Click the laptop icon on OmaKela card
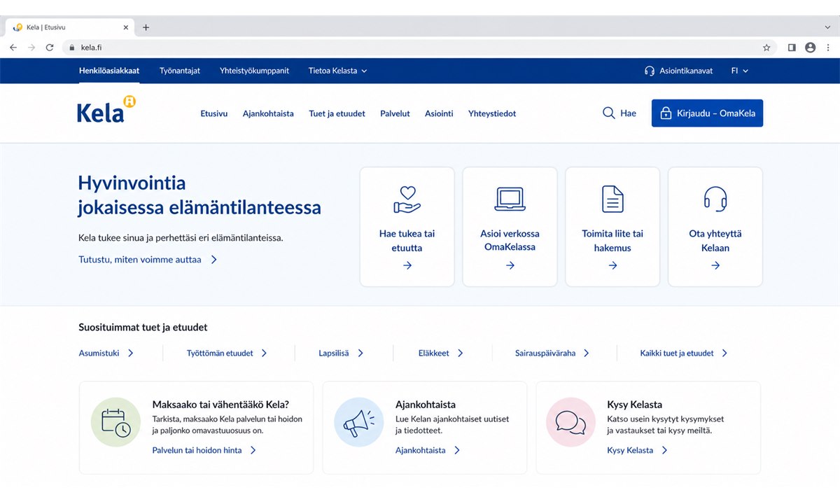This screenshot has height=504, width=840. pos(510,199)
